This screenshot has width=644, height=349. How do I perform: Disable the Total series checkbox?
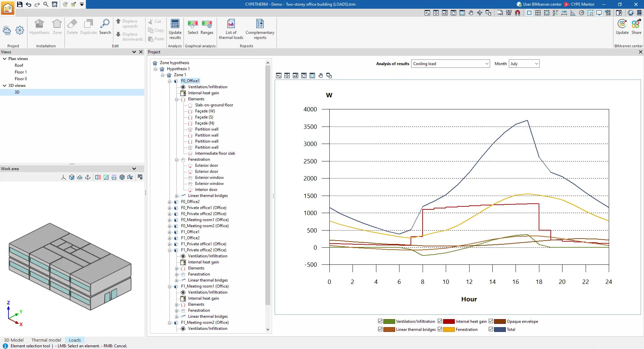tap(491, 329)
